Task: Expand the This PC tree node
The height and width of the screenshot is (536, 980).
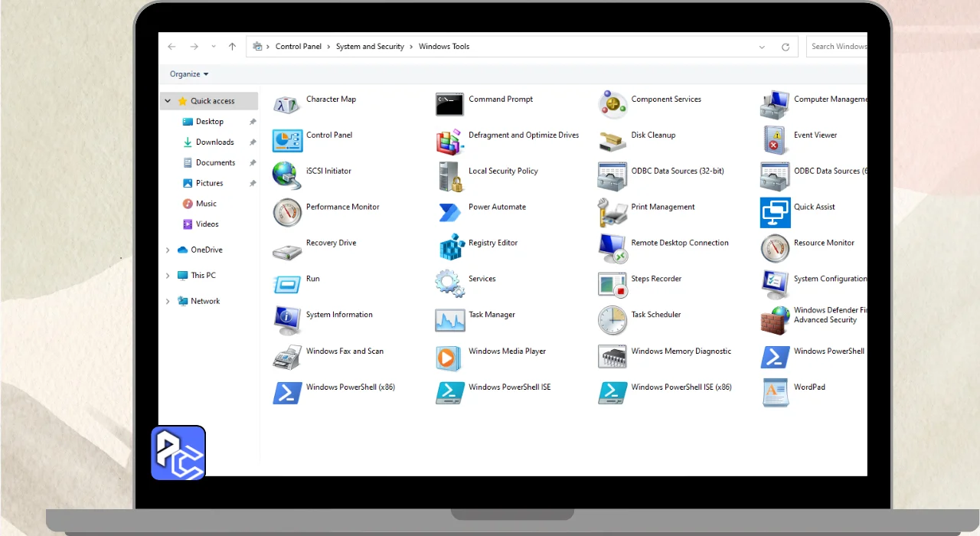Action: click(x=168, y=276)
